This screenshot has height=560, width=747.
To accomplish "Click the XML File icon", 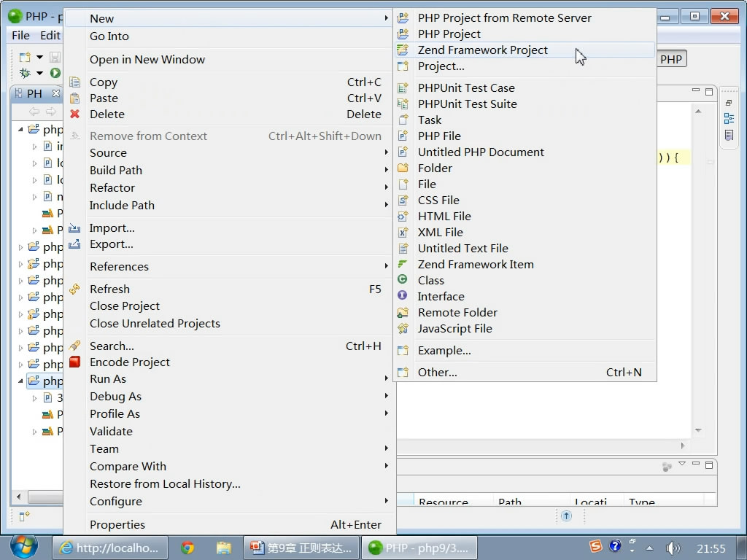I will point(403,233).
